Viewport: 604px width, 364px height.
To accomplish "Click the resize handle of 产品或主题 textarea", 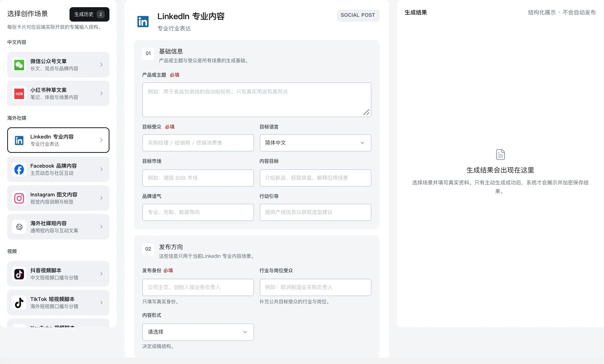I will pyautogui.click(x=366, y=112).
